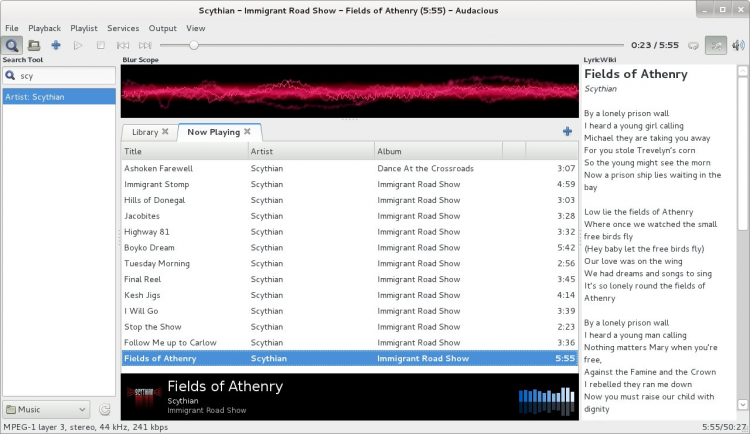
Task: Switch to the Library tab
Action: pyautogui.click(x=145, y=132)
